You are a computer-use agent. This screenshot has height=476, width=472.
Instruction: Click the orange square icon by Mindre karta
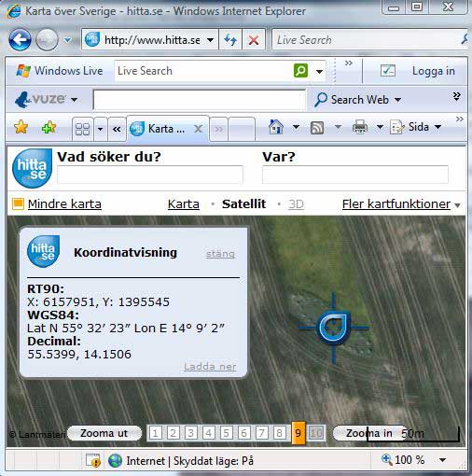pos(18,204)
